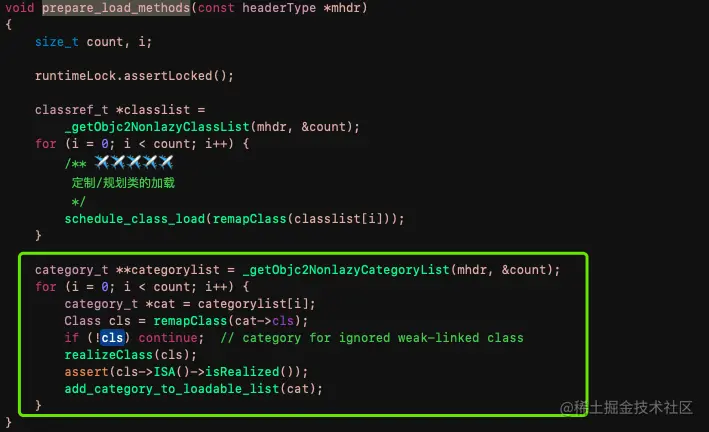Click the realizeClass(cls) call

tap(130, 355)
